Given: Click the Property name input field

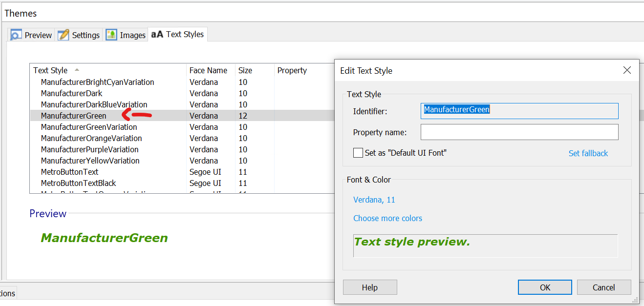Looking at the screenshot, I should 519,132.
